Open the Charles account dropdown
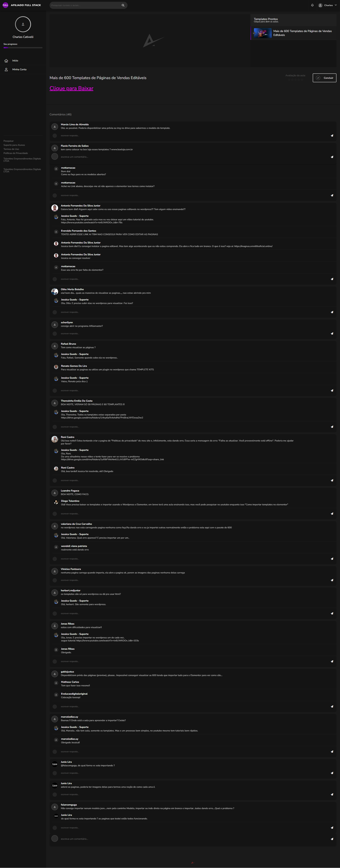This screenshot has height=868, width=340. point(327,5)
